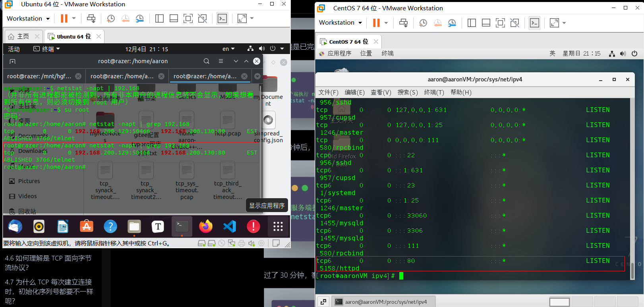Image resolution: width=644 pixels, height=307 pixels.
Task: Click CentOS taskbar terminal window button
Action: point(384,302)
